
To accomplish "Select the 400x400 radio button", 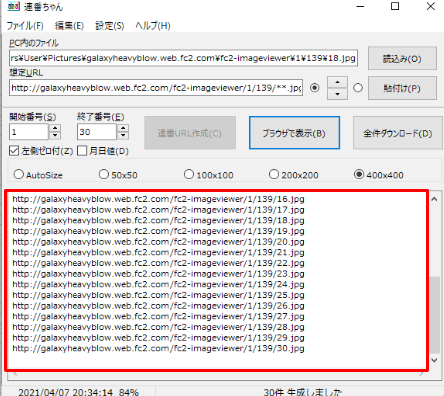I will coord(359,174).
